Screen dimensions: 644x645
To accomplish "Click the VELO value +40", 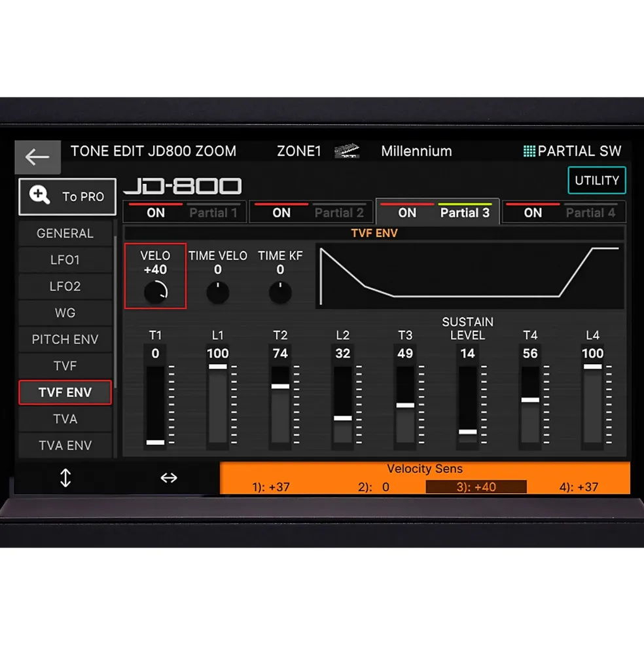I will coord(156,269).
